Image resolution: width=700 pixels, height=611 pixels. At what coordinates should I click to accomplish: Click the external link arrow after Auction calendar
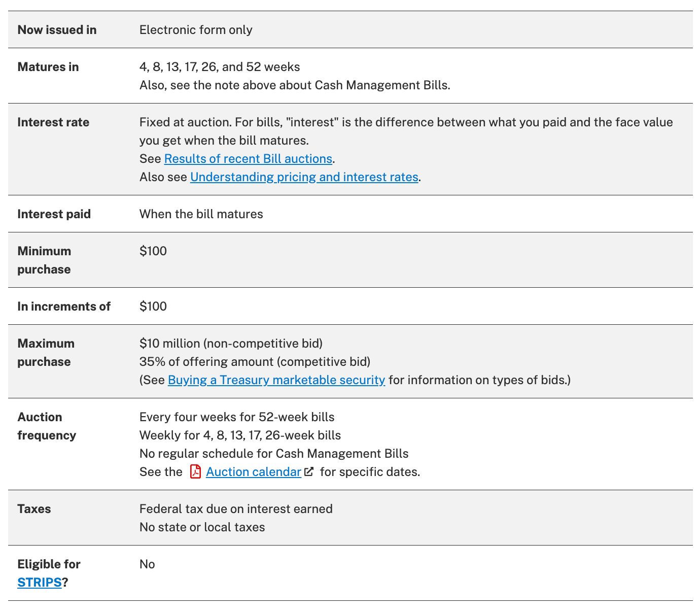coord(309,472)
